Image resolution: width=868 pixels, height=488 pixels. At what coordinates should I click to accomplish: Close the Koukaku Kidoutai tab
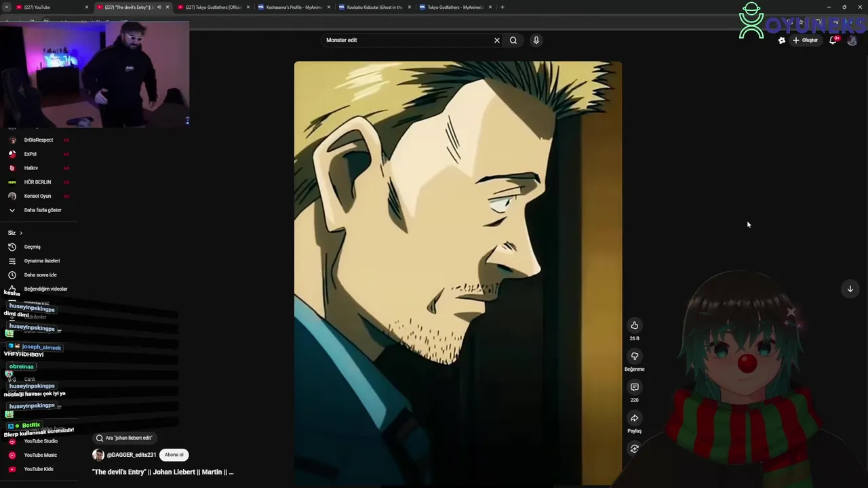[x=409, y=7]
